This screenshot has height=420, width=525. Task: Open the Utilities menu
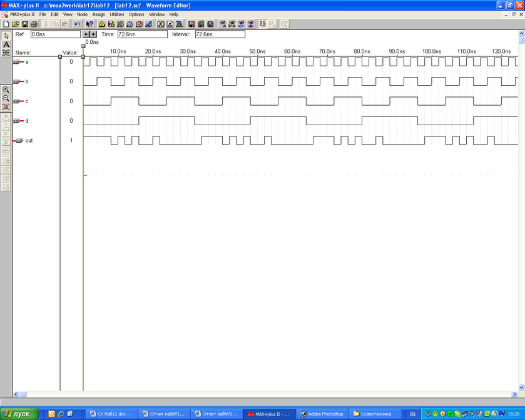click(117, 14)
